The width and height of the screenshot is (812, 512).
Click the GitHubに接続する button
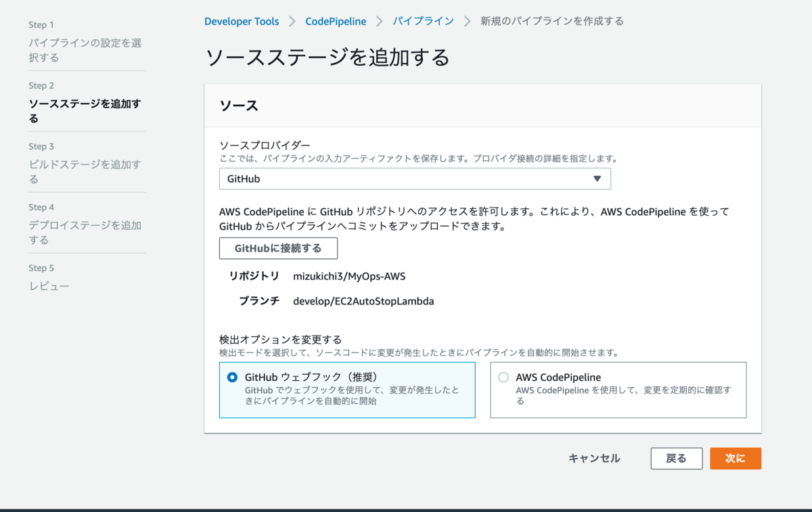point(278,248)
